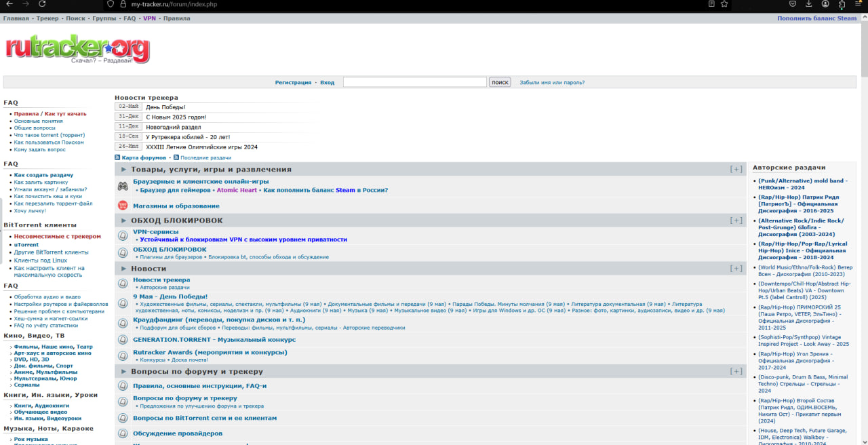Click the rutracker.org logo
Image resolution: width=868 pixels, height=445 pixels.
pos(77,48)
